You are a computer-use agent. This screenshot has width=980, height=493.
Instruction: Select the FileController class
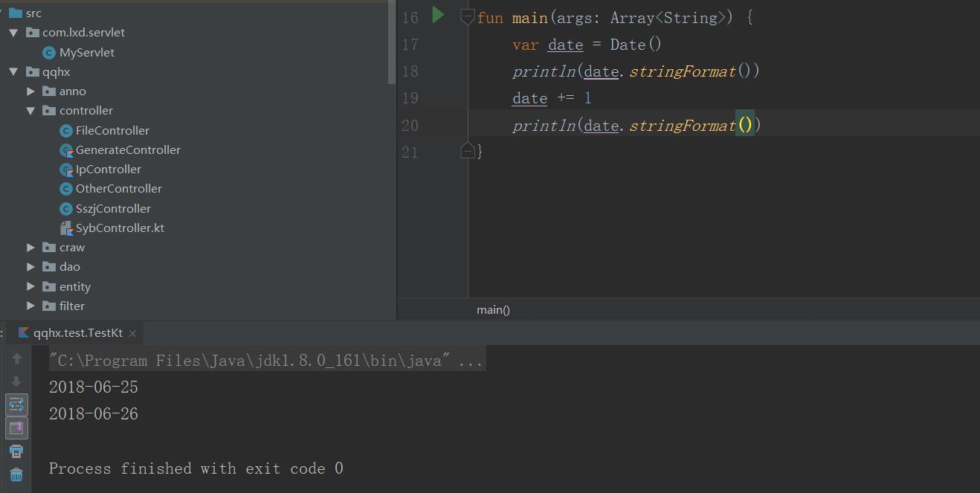pyautogui.click(x=112, y=130)
